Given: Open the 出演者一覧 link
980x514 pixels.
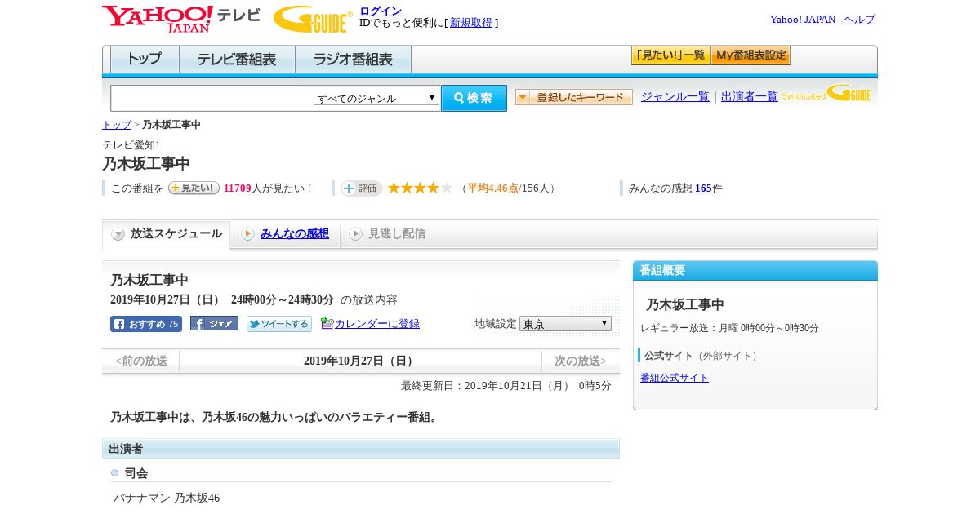Looking at the screenshot, I should 750,97.
